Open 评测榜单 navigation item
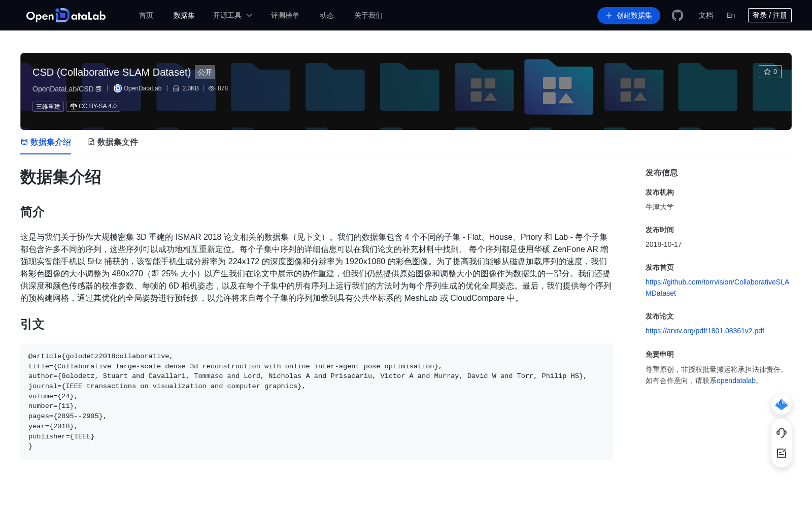Viewport: 812px width, 508px height. click(285, 16)
